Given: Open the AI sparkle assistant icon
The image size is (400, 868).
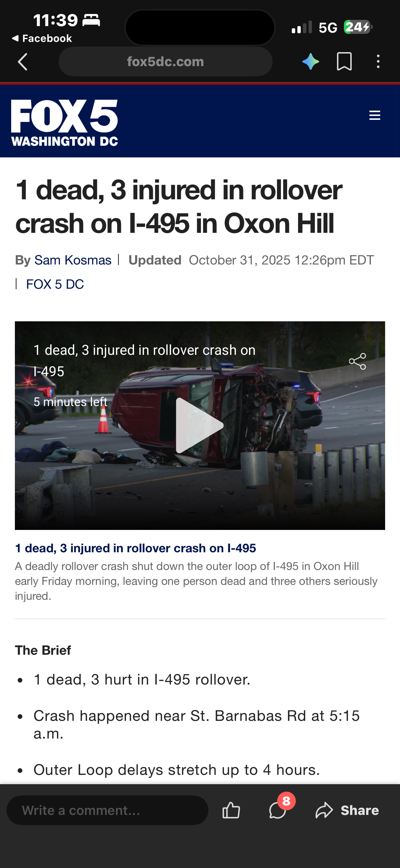Looking at the screenshot, I should tap(310, 62).
